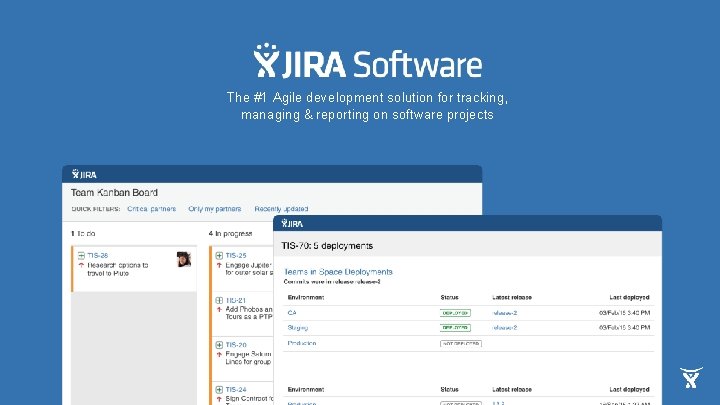Screen dimensions: 720x405
Task: Click the Staging row's last deployed timestamp
Action: [x=624, y=327]
